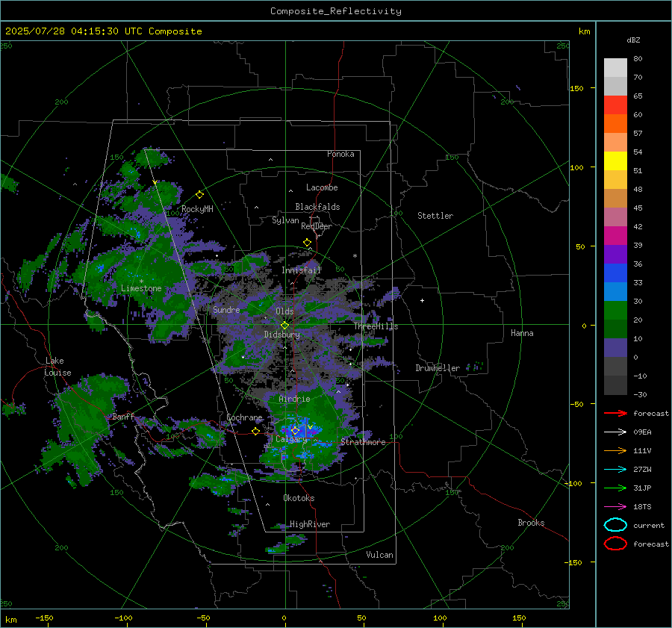Click the white 09EA arrow legend icon

pyautogui.click(x=615, y=432)
